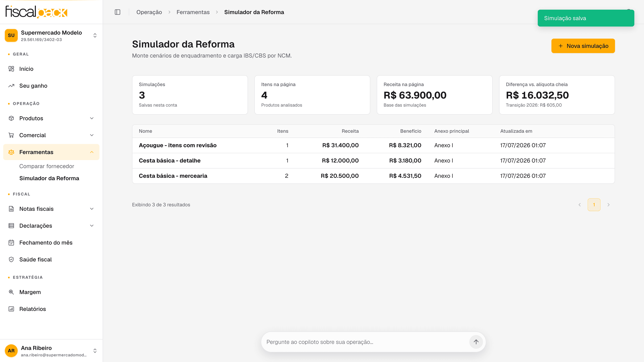Go to next results page

click(x=609, y=205)
